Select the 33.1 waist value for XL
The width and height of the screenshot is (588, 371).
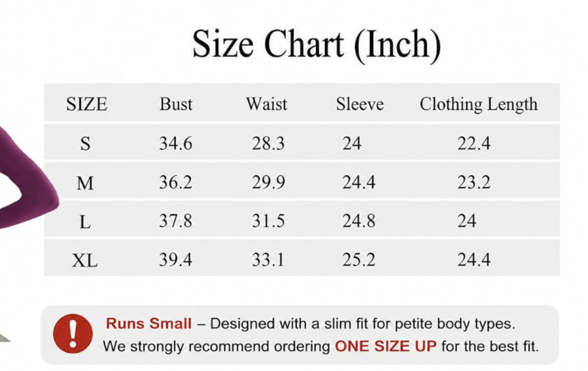[x=268, y=260]
